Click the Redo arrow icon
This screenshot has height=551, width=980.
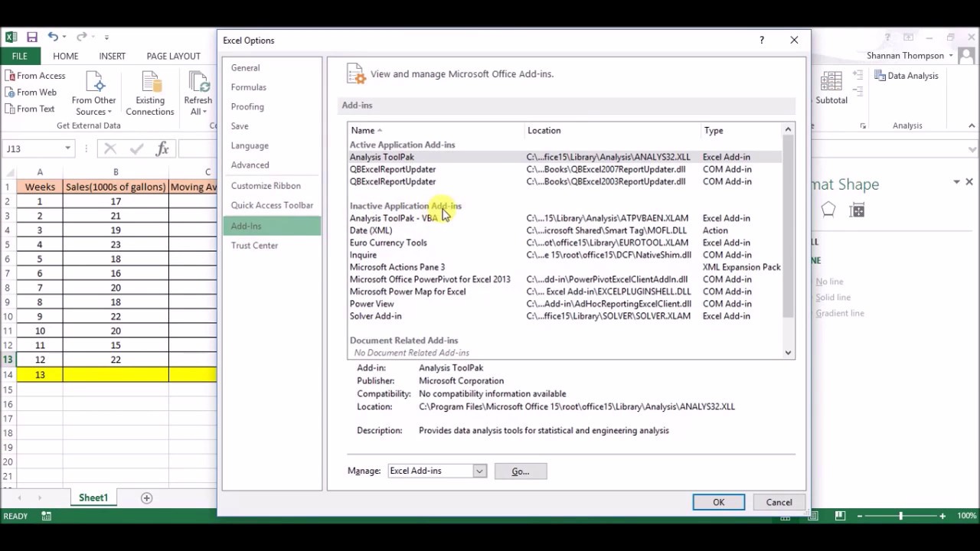(x=81, y=37)
